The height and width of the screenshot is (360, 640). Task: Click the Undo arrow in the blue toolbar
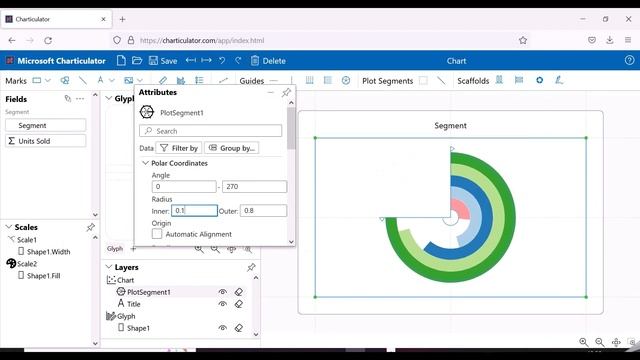coord(222,61)
